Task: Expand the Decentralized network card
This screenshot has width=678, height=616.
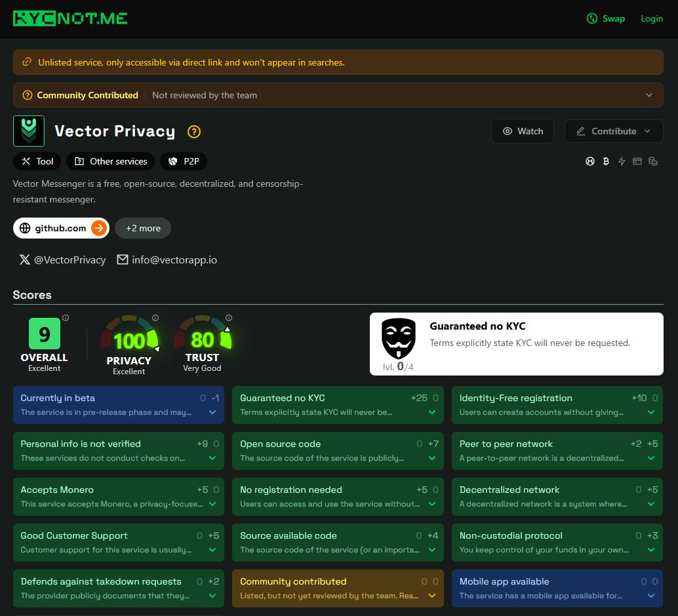Action: tap(557, 496)
